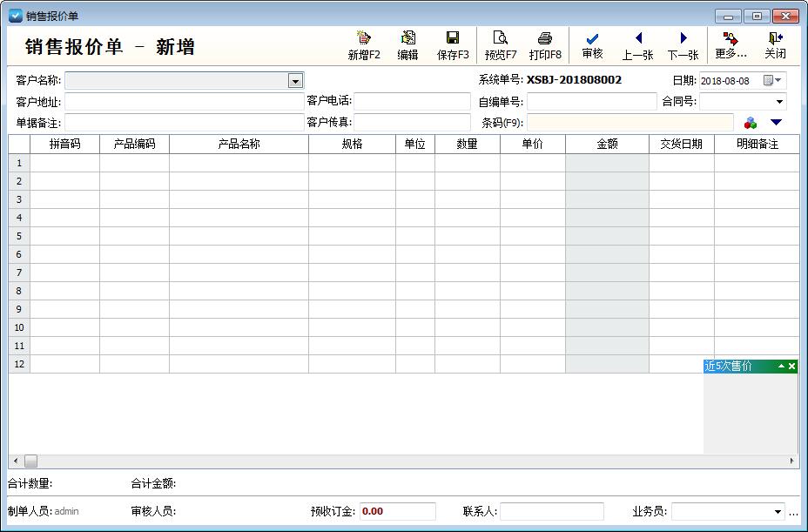Click the system number XSBJ-201808002
The width and height of the screenshot is (808, 532).
click(574, 80)
